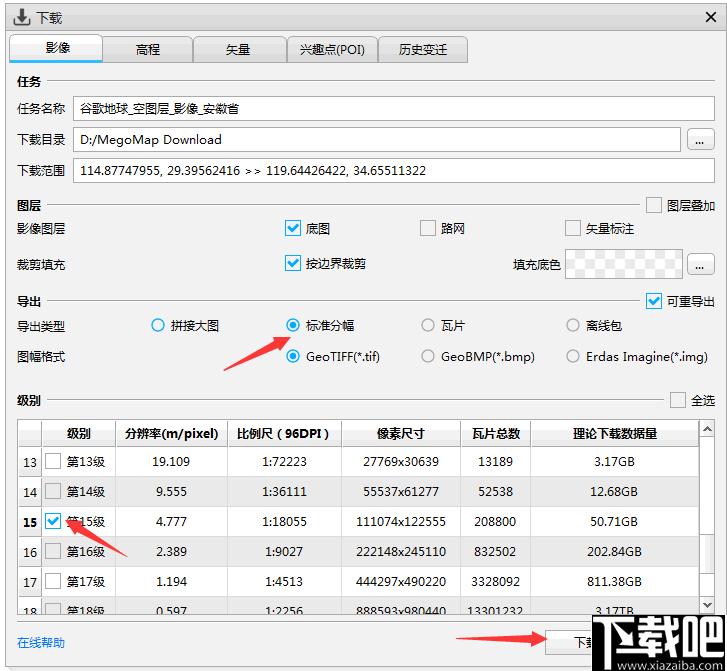Viewport: 727px width, 671px height.
Task: Open the 兴趣点(POI) tab
Action: tap(332, 50)
